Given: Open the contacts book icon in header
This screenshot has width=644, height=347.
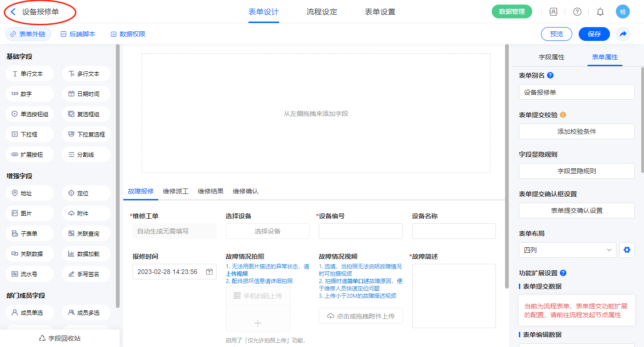Looking at the screenshot, I should click(553, 12).
